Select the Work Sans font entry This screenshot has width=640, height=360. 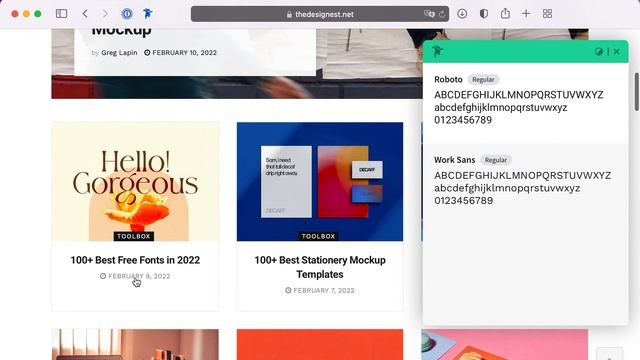[x=525, y=183]
